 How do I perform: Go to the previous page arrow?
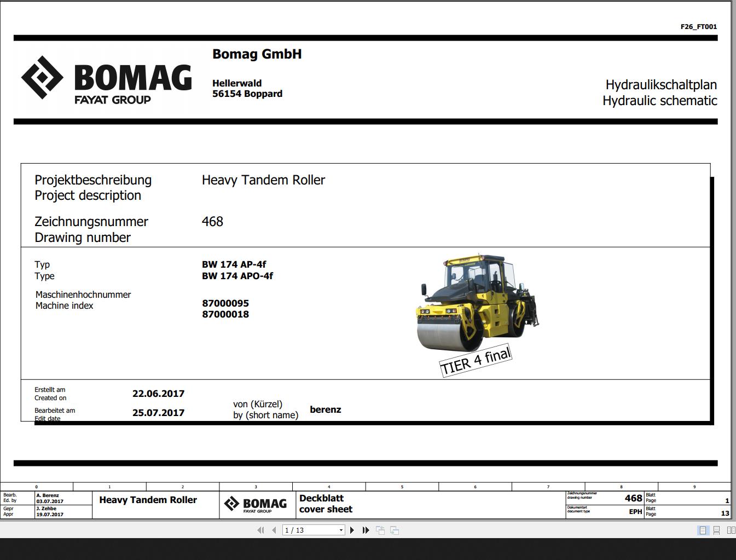[274, 530]
